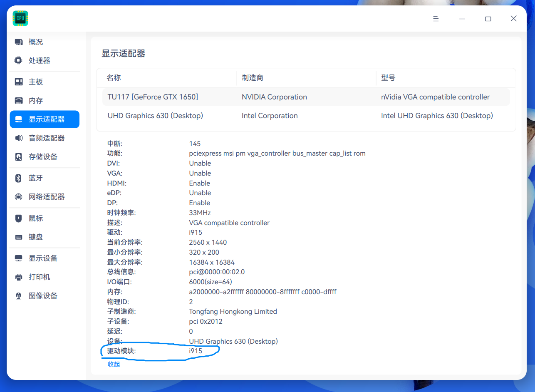The width and height of the screenshot is (535, 392).
Task: Click the 处理器 chip icon
Action: [x=18, y=61]
